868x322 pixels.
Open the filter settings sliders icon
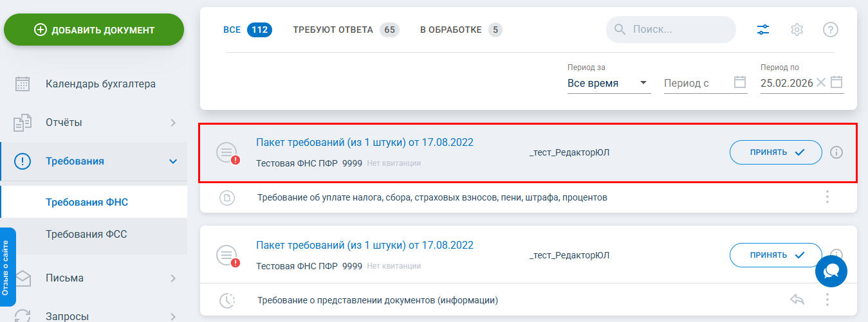[763, 30]
